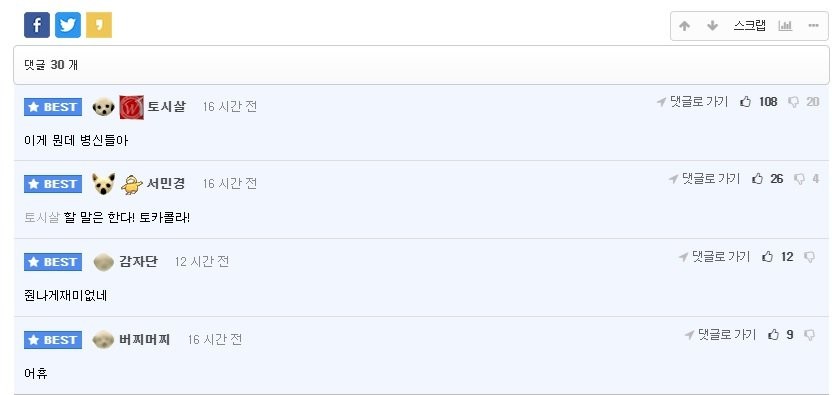
Task: Thumbs up 감자단's comment
Action: [x=767, y=257]
